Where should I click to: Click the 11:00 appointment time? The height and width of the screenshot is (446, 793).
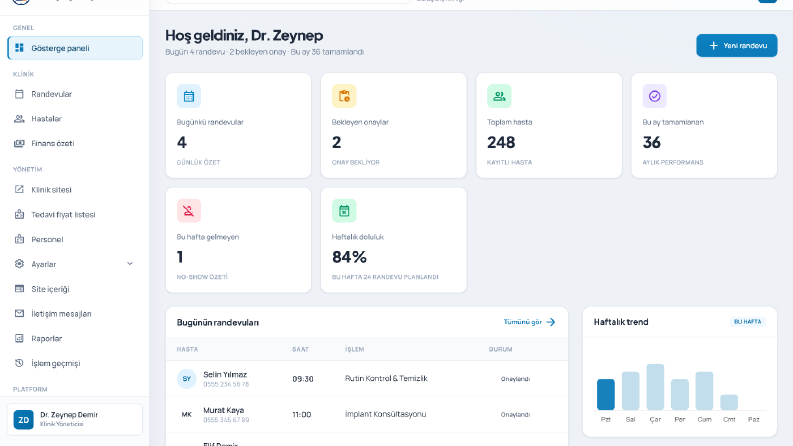click(302, 415)
